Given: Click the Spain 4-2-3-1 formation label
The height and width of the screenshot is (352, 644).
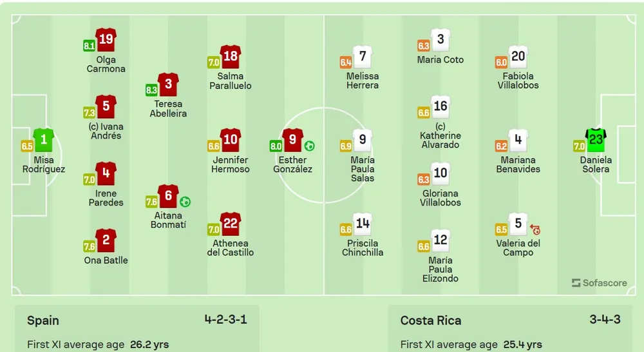Looking at the screenshot, I should (225, 319).
